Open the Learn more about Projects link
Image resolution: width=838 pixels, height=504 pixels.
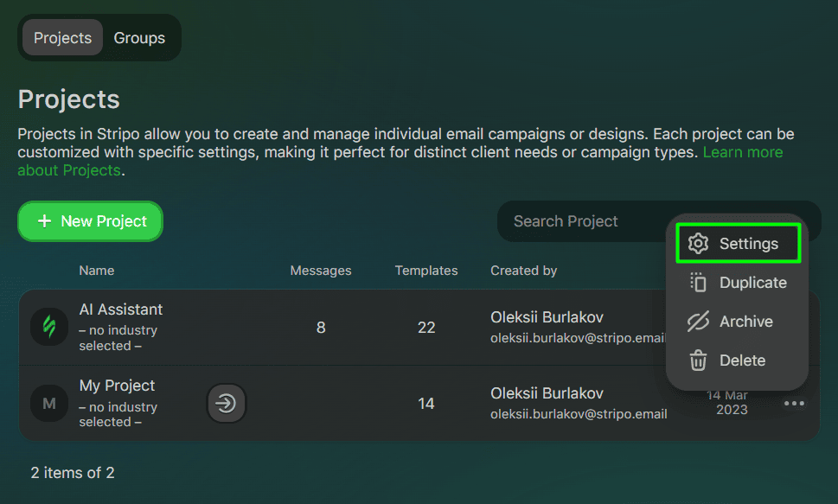pos(400,162)
